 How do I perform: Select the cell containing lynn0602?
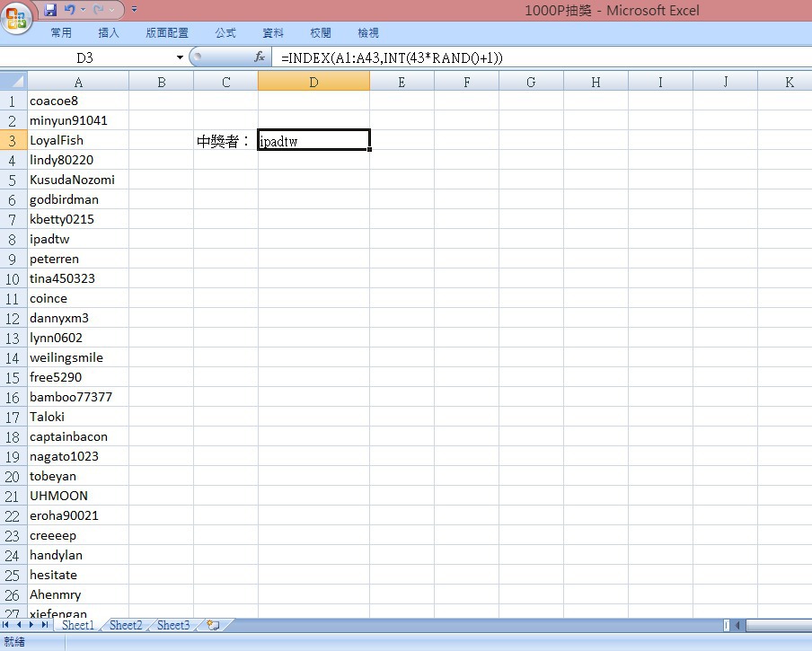(78, 338)
